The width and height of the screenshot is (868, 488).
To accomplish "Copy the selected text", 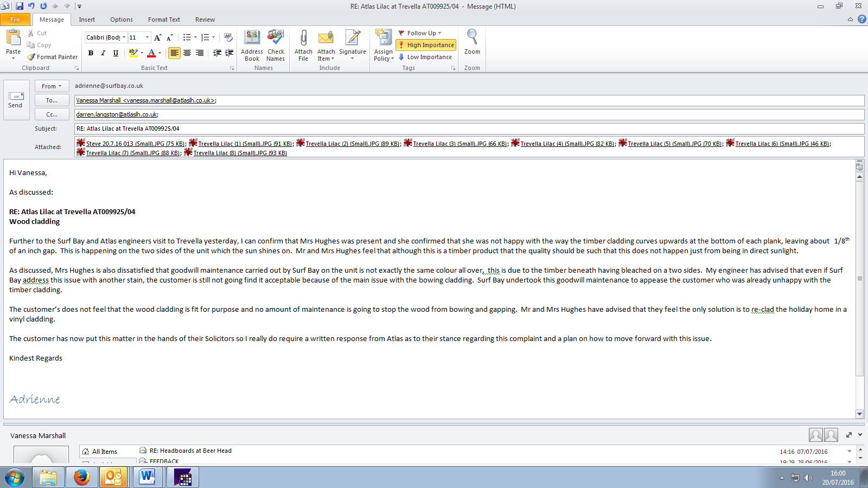I will [x=39, y=45].
